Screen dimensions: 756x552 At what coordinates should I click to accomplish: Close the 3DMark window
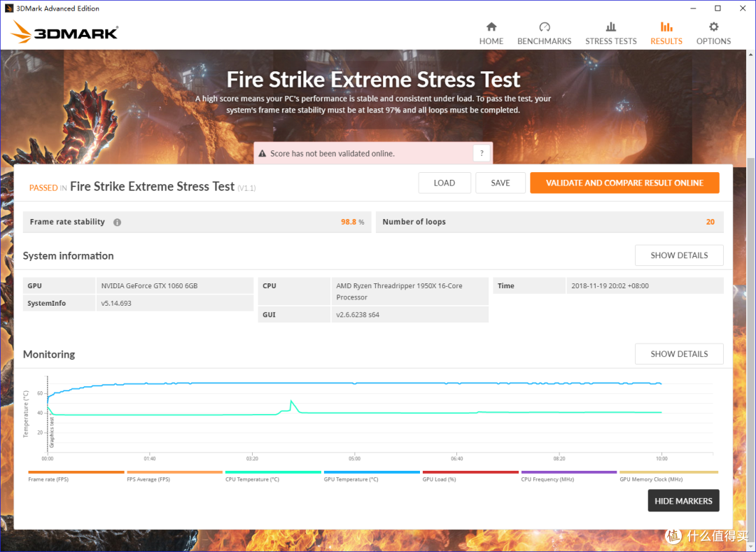(x=743, y=8)
